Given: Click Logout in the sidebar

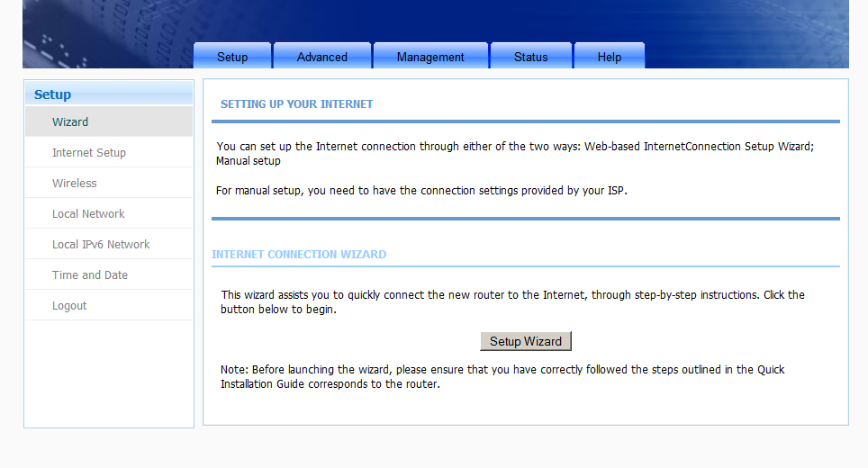Looking at the screenshot, I should point(69,306).
